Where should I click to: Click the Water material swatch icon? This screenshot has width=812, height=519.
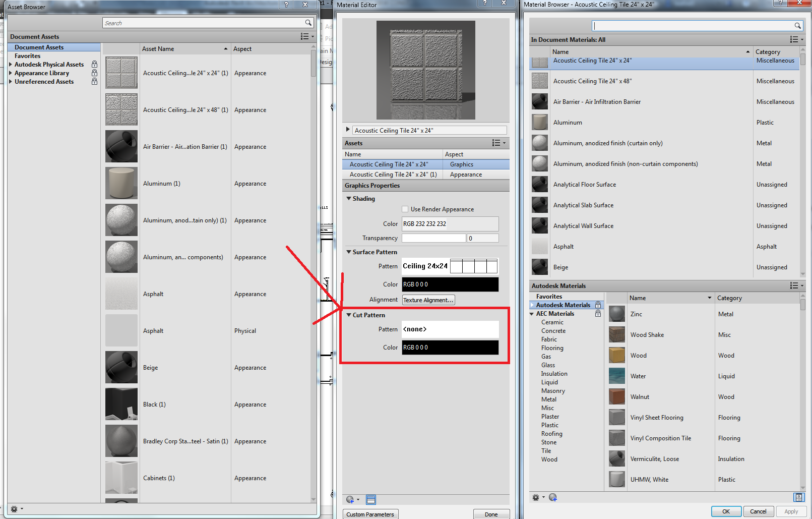tap(617, 376)
